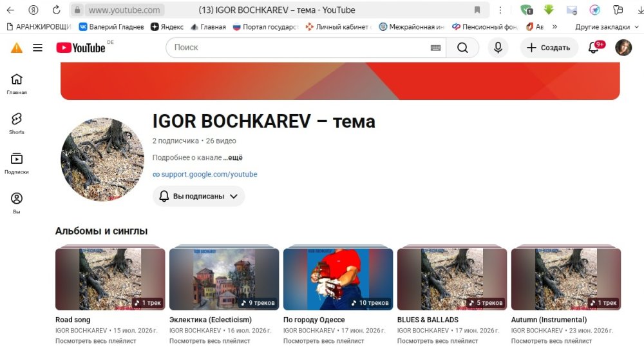Screen dimensions: 644x361
Task: Open the Личный кабинет bookmark
Action: (x=339, y=26)
